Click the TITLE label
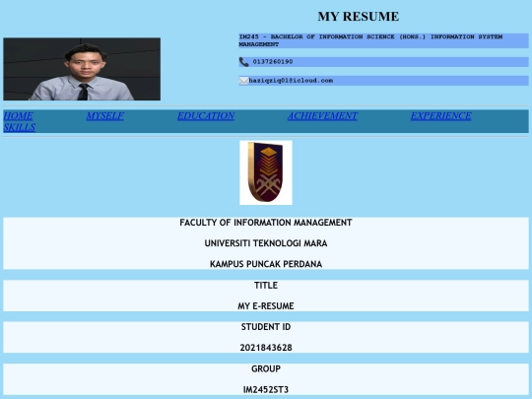Screen dimensions: 532x399 266,286
